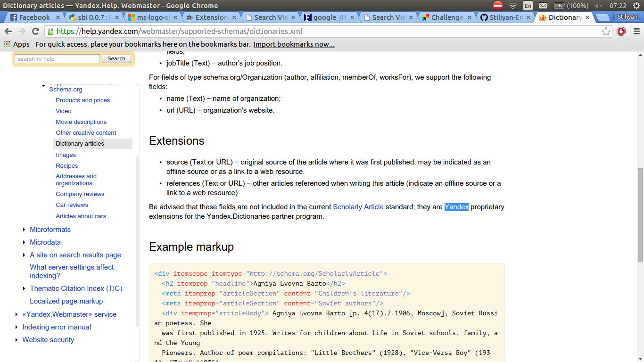Viewport: 644px width, 362px height.
Task: Click the address bar URL
Action: 180,32
